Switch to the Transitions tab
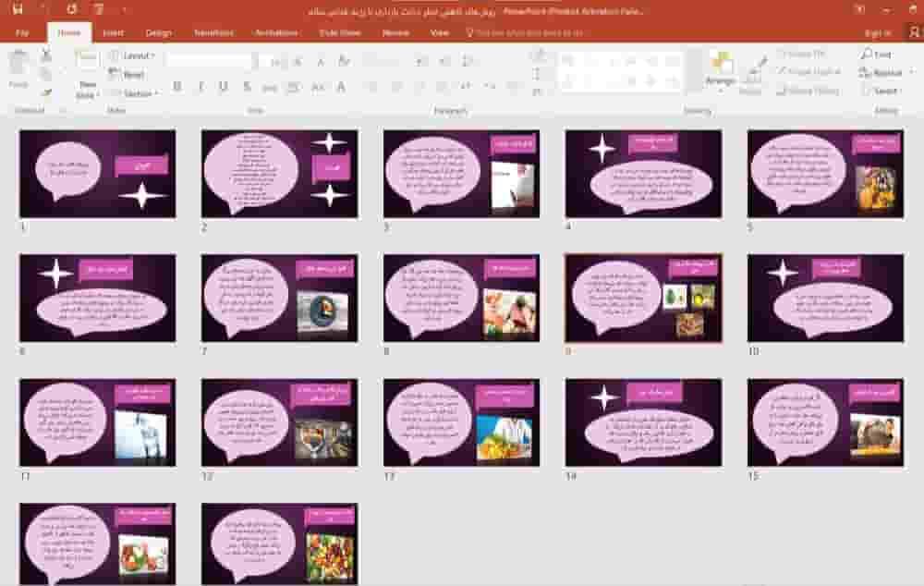924x586 pixels. pos(214,32)
